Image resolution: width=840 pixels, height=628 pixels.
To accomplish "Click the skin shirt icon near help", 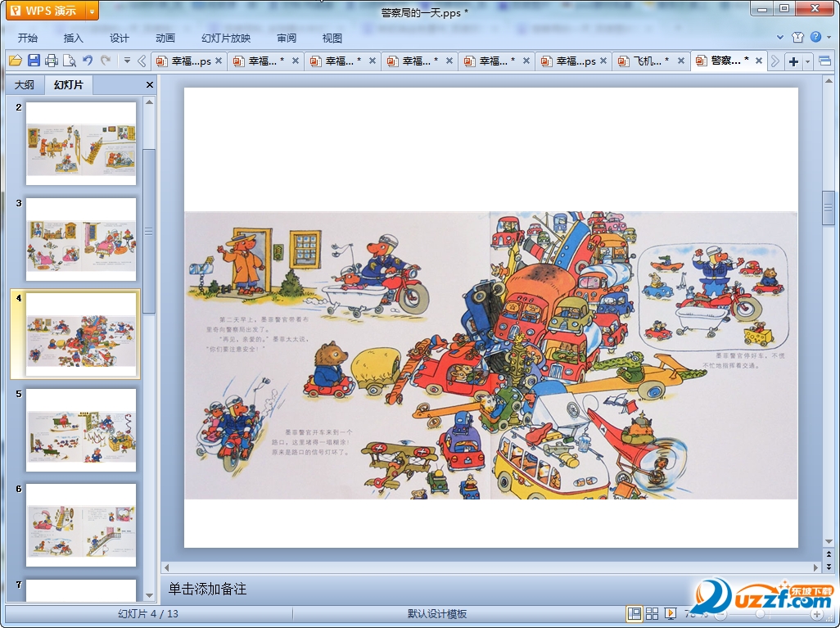I will tap(797, 37).
